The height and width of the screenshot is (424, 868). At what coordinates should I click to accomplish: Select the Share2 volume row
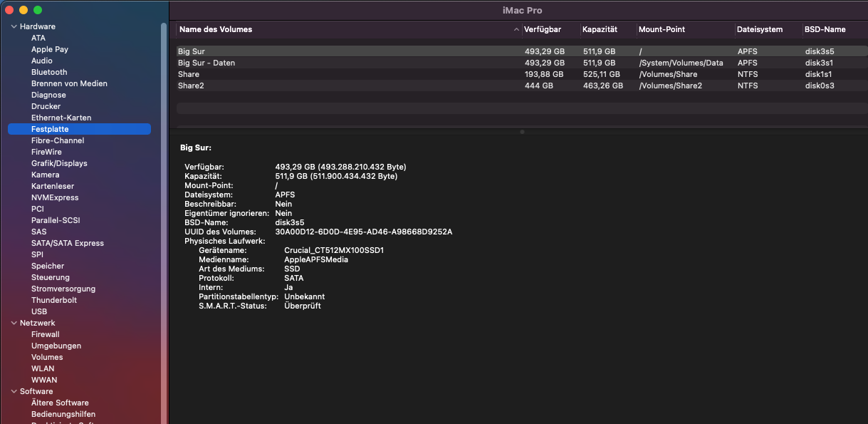click(x=522, y=86)
